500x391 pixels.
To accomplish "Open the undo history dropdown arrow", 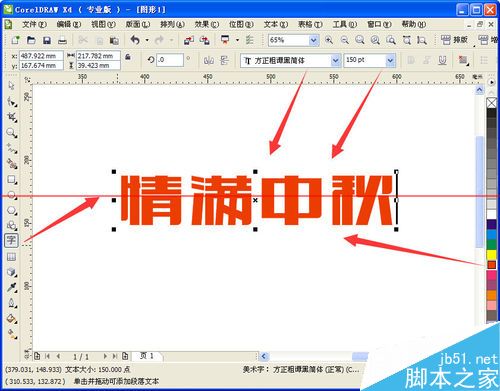I will pyautogui.click(x=147, y=40).
